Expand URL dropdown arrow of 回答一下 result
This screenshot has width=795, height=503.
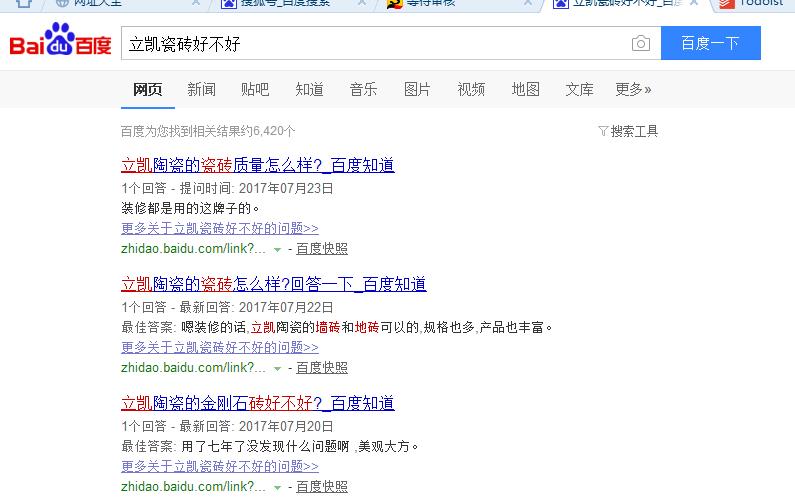pos(277,369)
